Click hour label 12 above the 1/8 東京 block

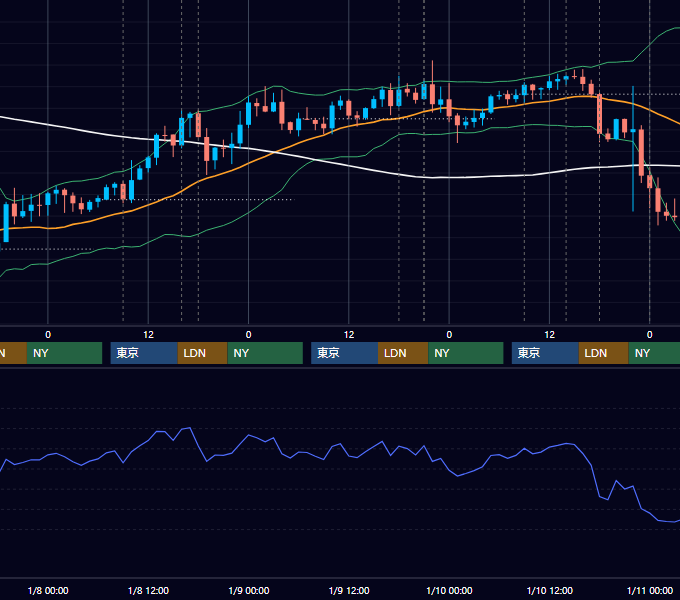(148, 335)
